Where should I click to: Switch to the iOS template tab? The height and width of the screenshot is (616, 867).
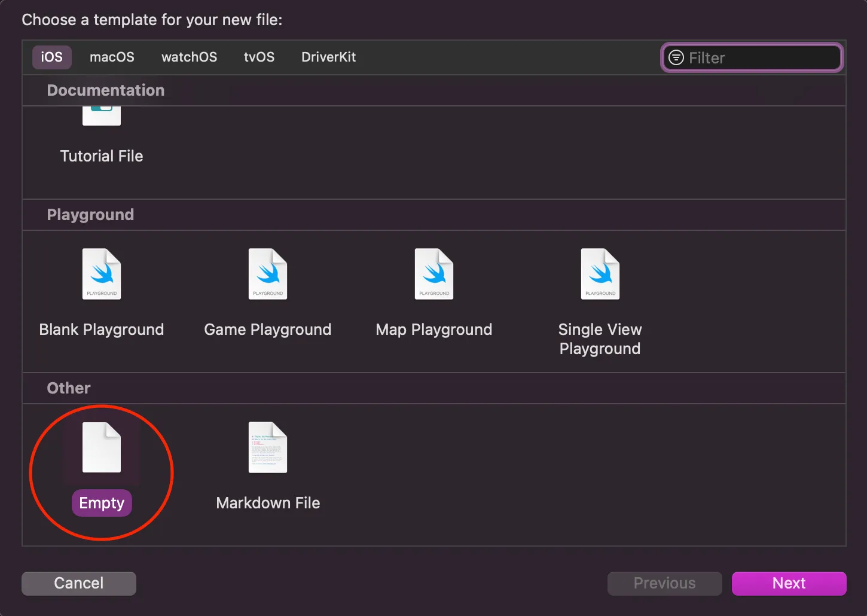pyautogui.click(x=51, y=57)
